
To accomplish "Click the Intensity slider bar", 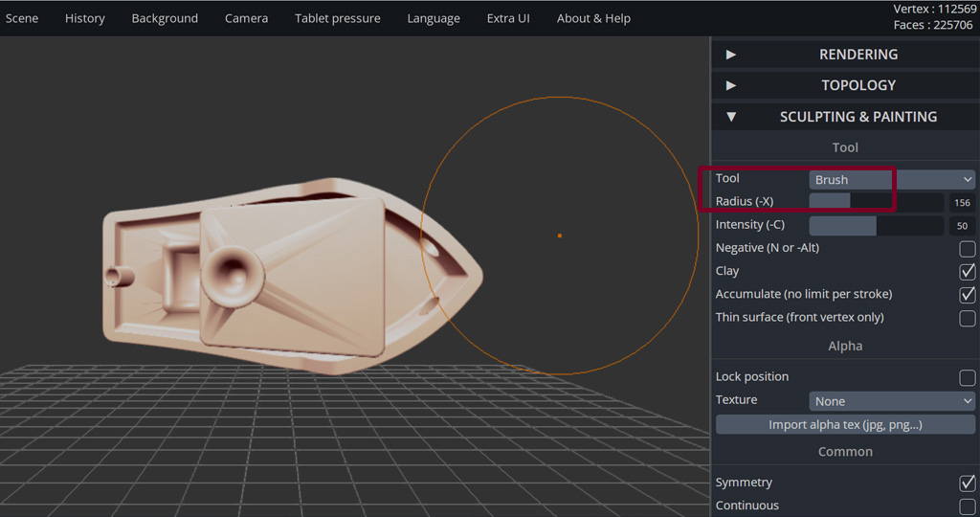I will point(876,226).
